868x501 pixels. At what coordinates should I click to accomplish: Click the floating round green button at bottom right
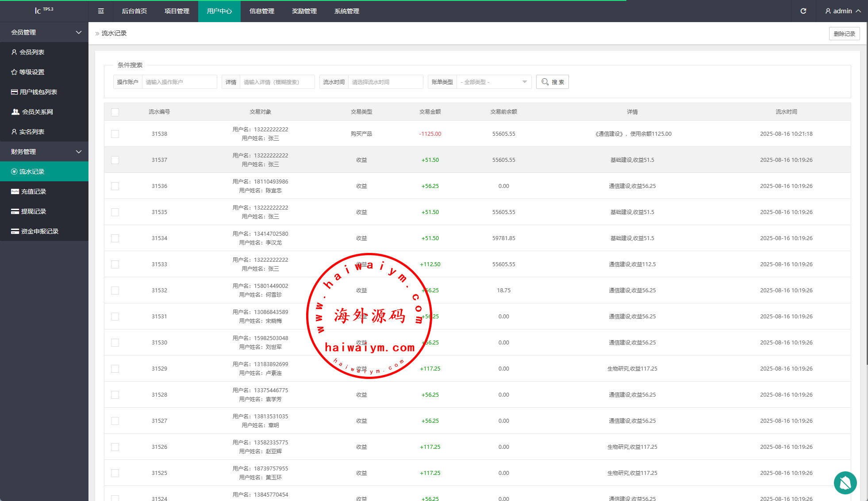tap(845, 483)
